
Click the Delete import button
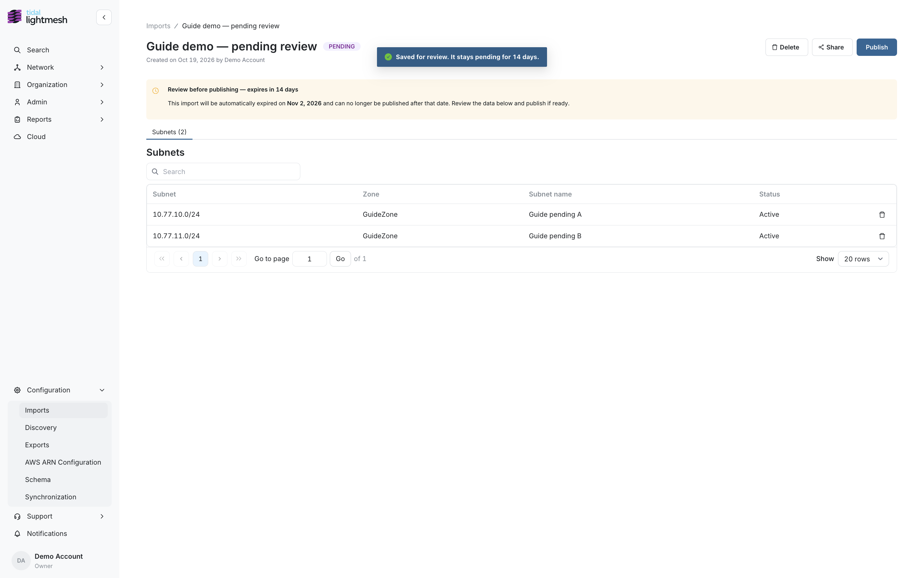pyautogui.click(x=786, y=47)
